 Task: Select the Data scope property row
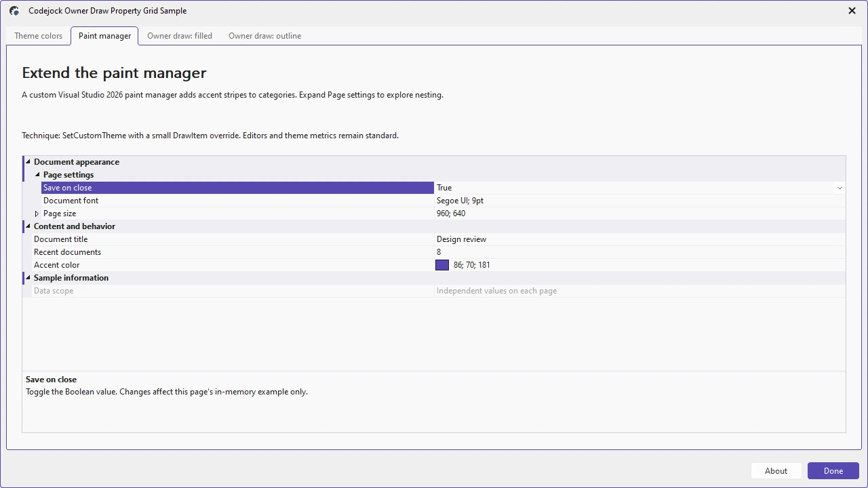(434, 291)
